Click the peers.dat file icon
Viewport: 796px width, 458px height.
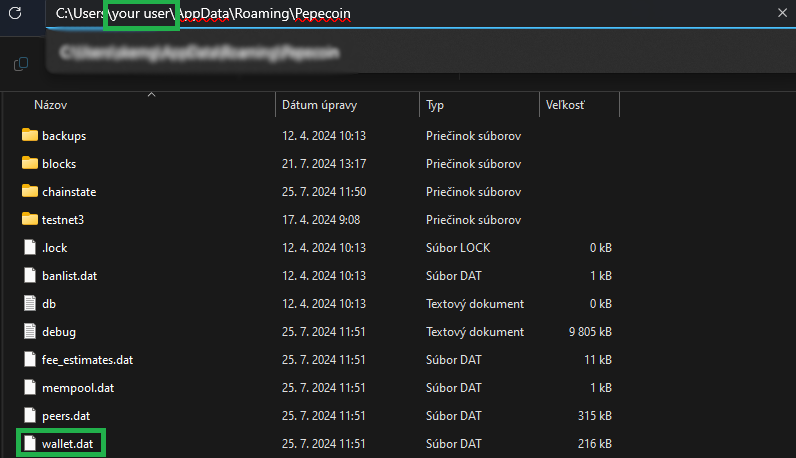click(30, 415)
